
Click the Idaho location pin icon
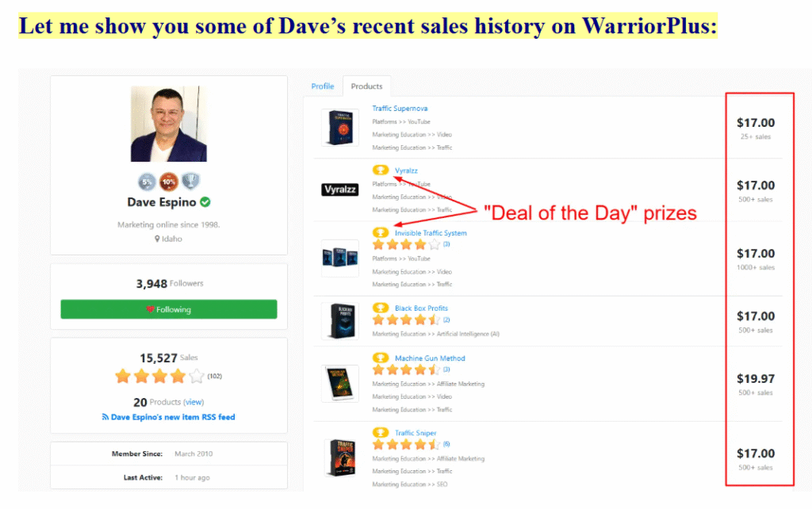coord(157,239)
